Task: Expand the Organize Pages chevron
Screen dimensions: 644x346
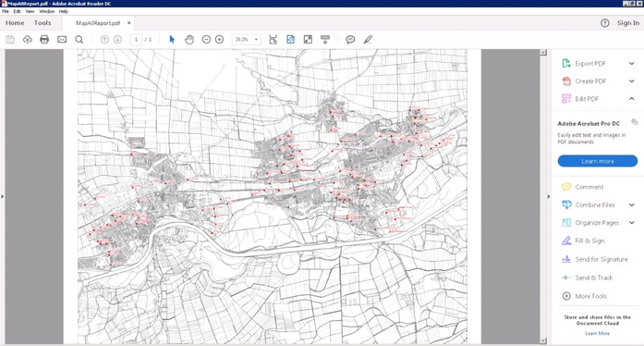Action: point(632,223)
